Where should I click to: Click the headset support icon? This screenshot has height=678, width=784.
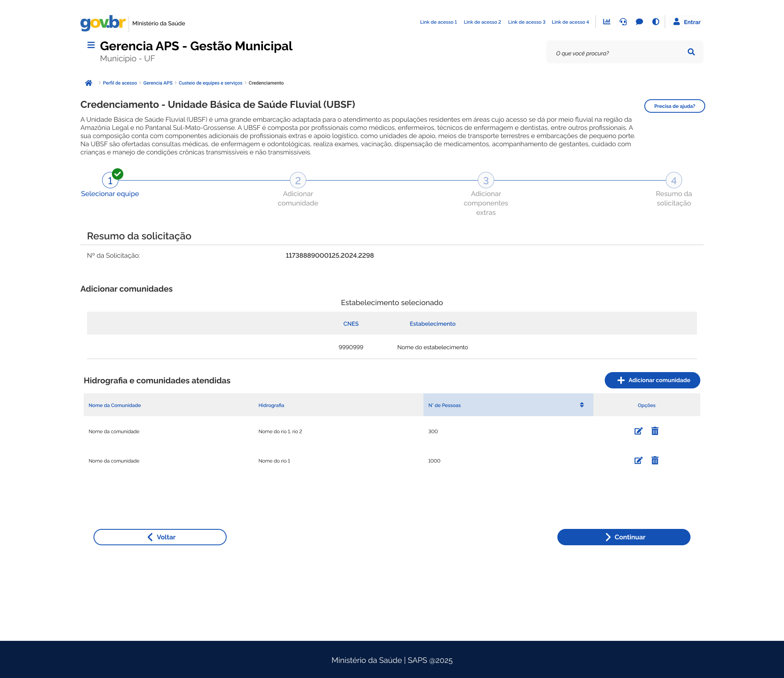623,22
